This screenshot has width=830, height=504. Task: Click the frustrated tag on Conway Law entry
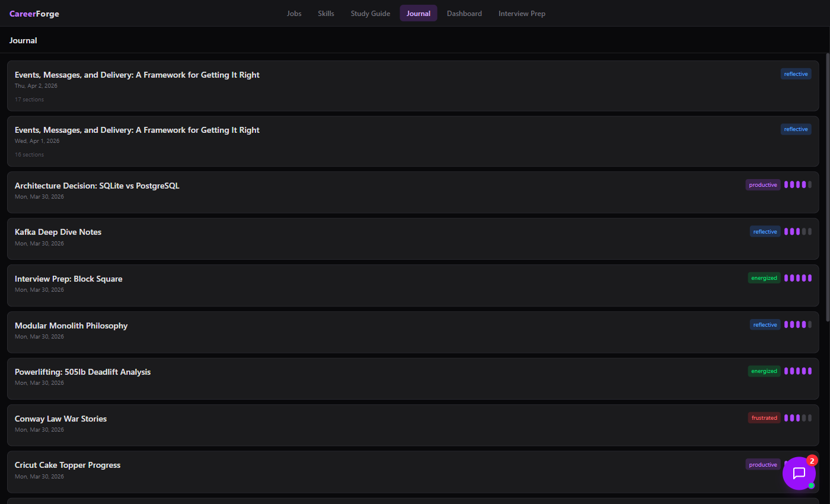(764, 418)
